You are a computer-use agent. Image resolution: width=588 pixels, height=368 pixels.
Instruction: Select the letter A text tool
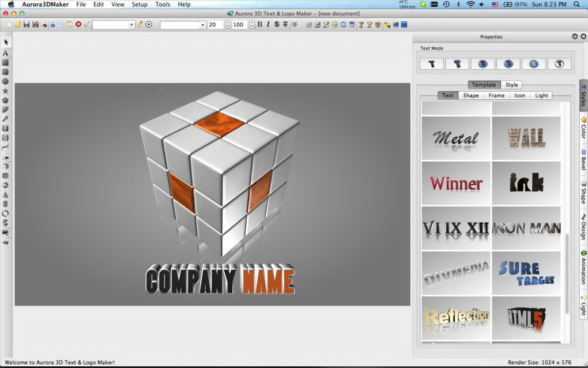click(6, 53)
